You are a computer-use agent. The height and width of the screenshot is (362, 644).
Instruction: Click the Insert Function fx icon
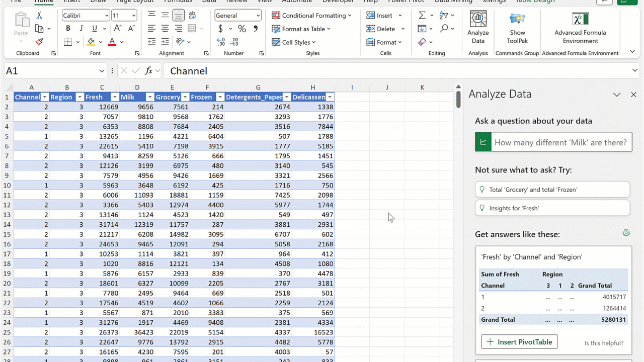(x=148, y=71)
